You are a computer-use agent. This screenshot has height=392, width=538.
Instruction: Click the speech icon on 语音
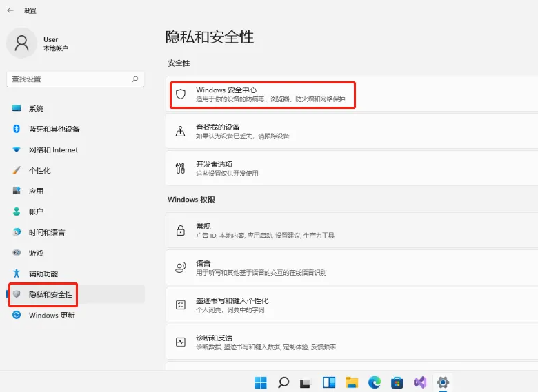coord(181,267)
